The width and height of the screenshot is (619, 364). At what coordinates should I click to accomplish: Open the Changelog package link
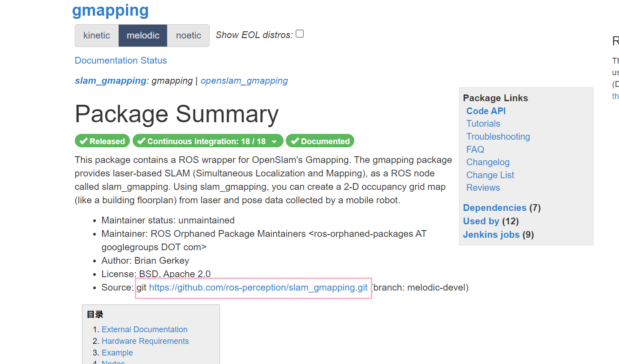(488, 162)
